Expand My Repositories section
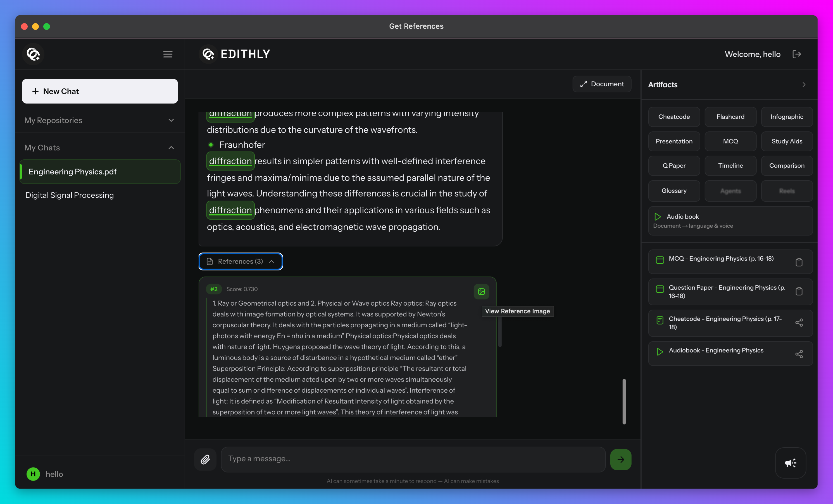Viewport: 833px width, 504px height. coord(100,120)
